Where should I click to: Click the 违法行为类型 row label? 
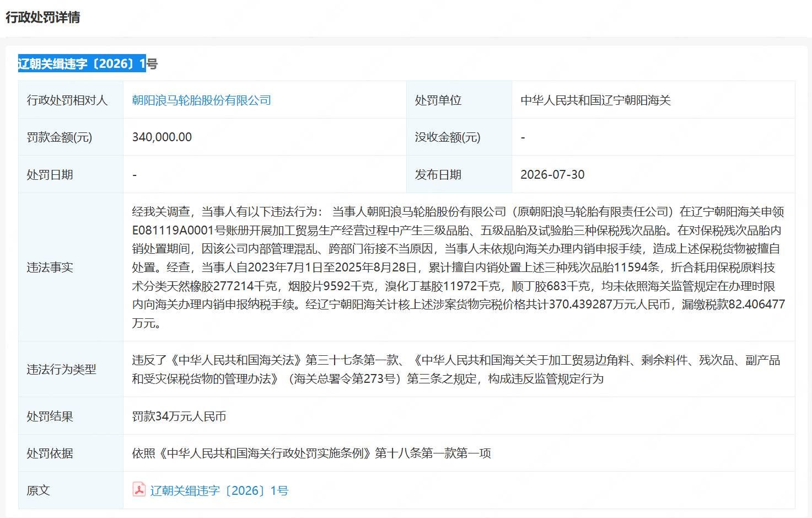tap(61, 370)
